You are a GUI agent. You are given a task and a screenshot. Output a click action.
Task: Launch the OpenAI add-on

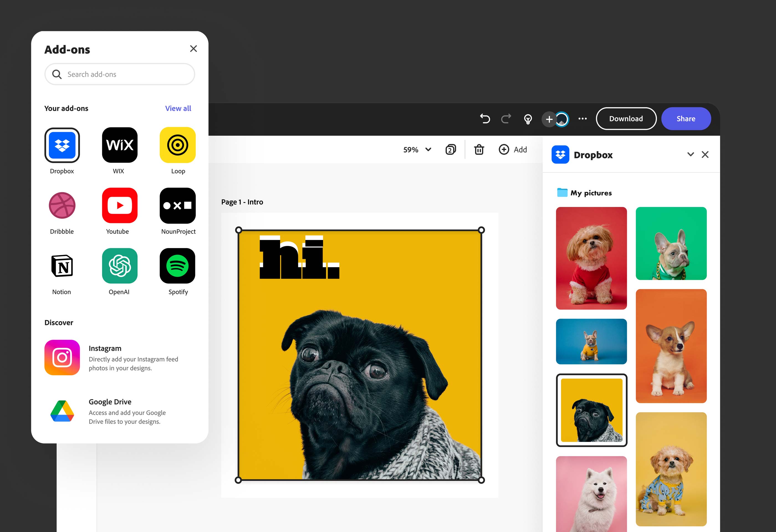pyautogui.click(x=119, y=266)
